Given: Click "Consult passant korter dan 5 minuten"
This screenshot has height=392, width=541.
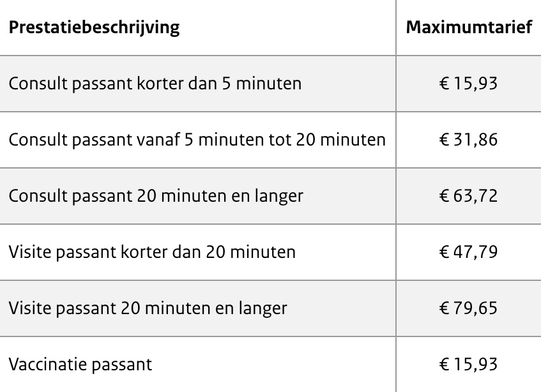Looking at the screenshot, I should pos(155,84).
